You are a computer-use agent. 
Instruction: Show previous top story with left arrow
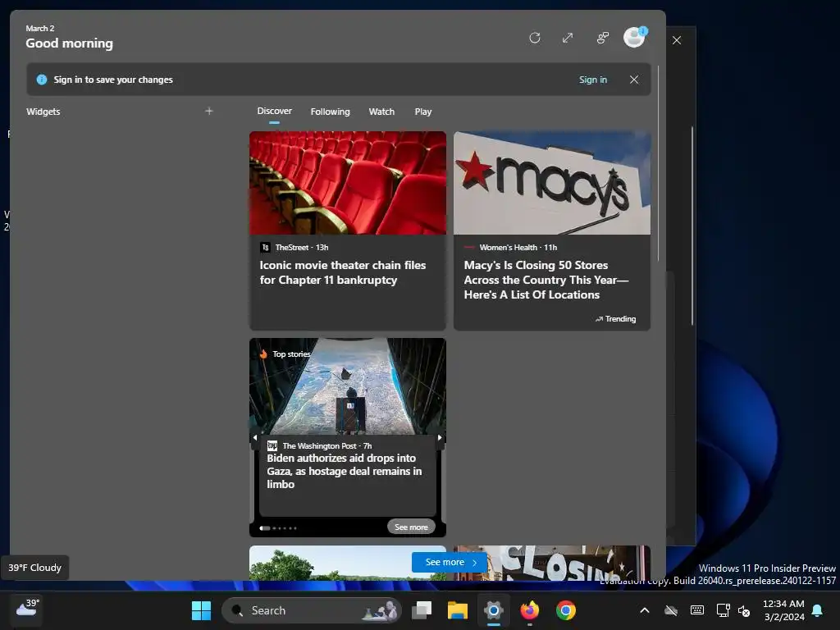tap(255, 438)
